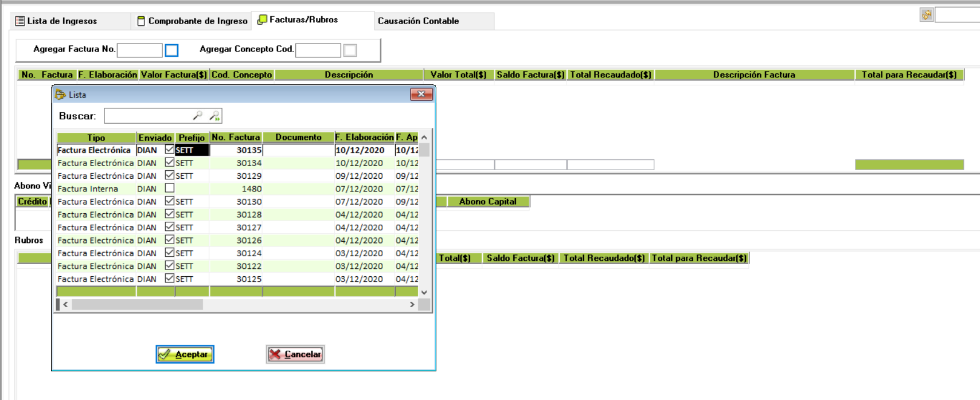Toggle the Enviado checkbox for invoice 30135
This screenshot has width=980, height=400.
click(170, 150)
